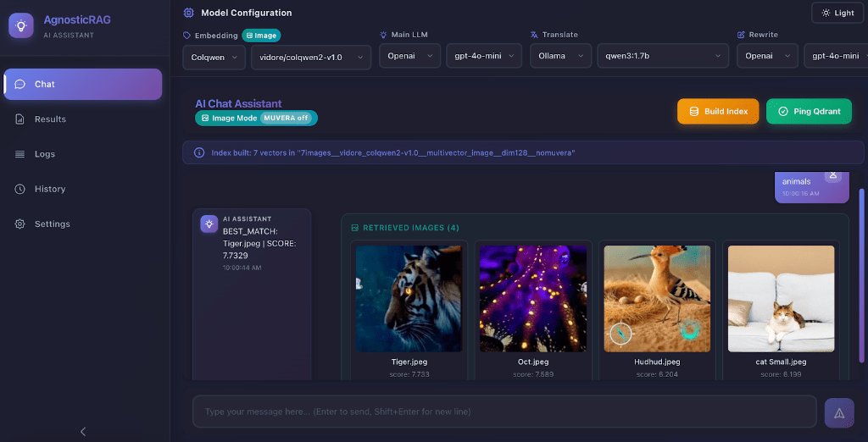This screenshot has height=442, width=868.
Task: Open the Results page in sidebar
Action: click(x=50, y=119)
